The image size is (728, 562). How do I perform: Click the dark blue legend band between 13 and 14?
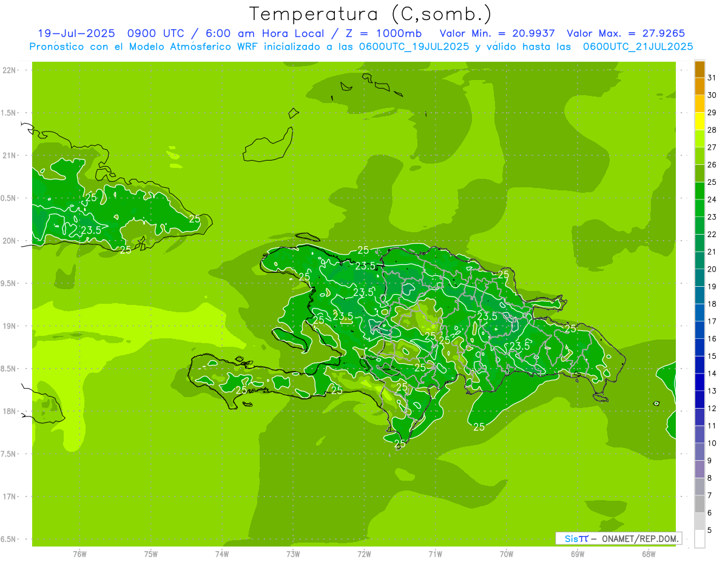pos(699,382)
